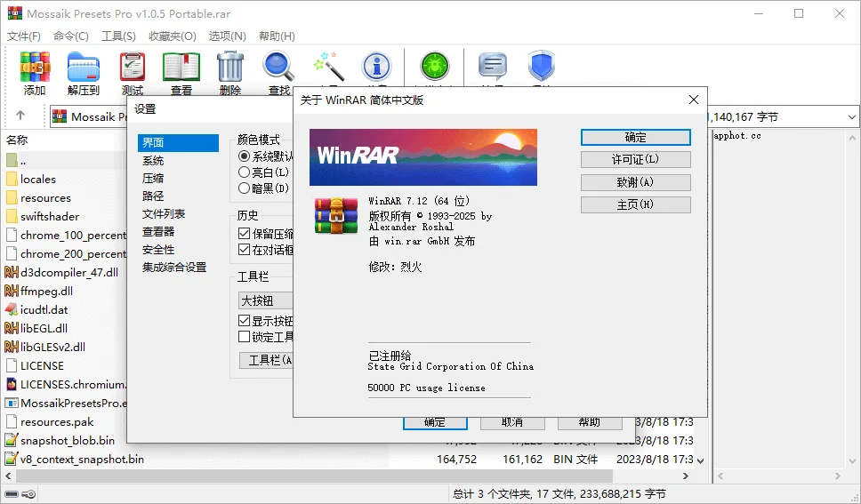Open the 查看 (View) book icon
Image resolution: width=861 pixels, height=504 pixels.
click(x=181, y=68)
